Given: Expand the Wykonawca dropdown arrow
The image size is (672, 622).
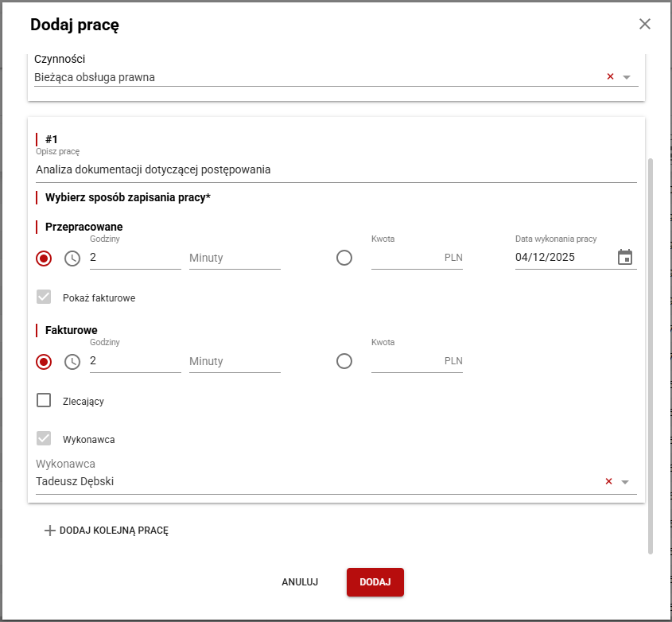Looking at the screenshot, I should coord(625,482).
